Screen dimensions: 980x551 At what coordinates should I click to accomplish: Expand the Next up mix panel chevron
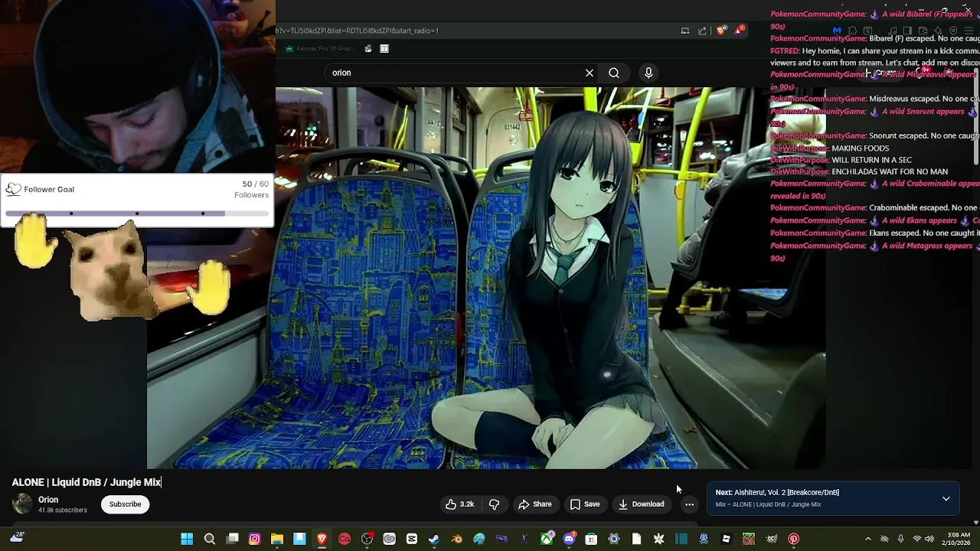point(946,499)
